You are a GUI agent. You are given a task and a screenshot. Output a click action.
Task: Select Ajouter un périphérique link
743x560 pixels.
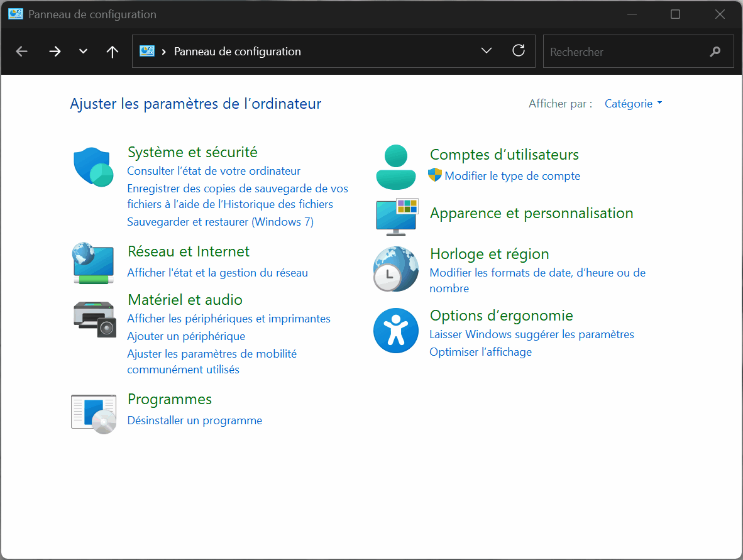click(186, 336)
